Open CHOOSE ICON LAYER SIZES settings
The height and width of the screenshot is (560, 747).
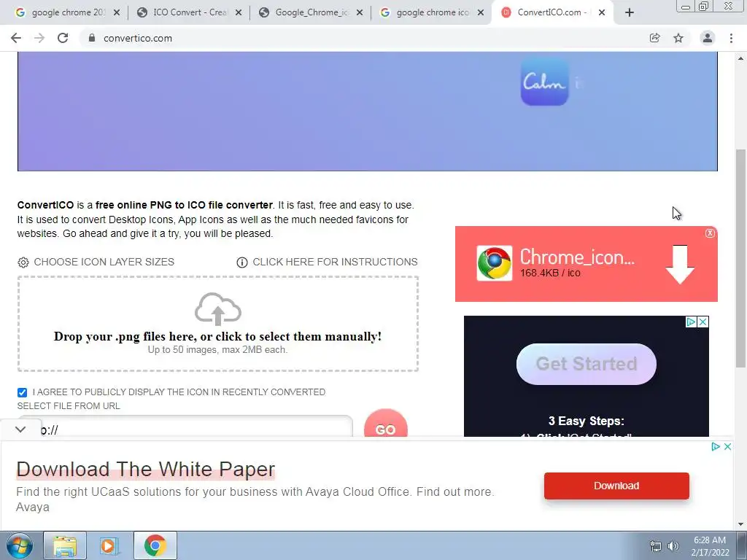tap(104, 262)
